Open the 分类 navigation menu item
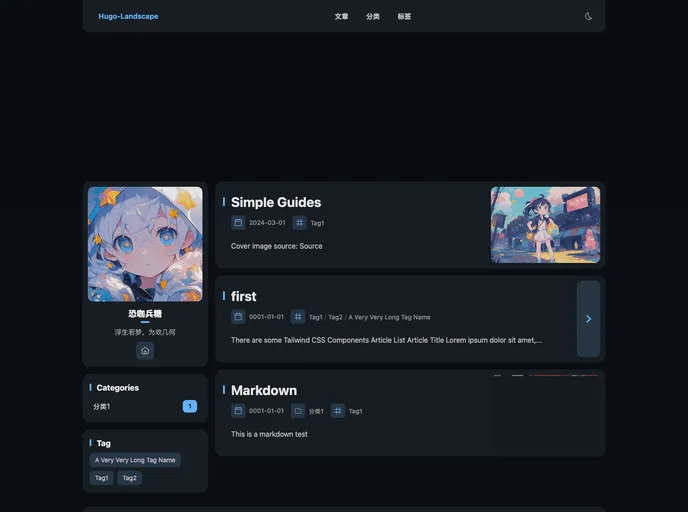The width and height of the screenshot is (688, 512). click(373, 17)
